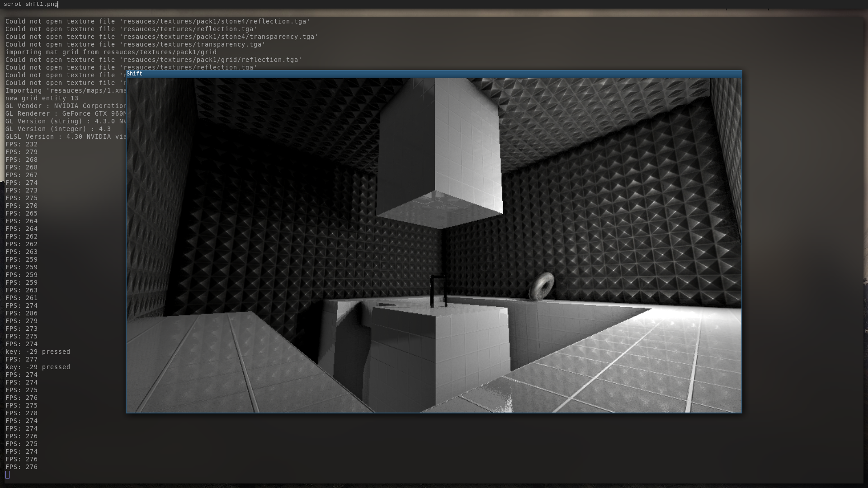The height and width of the screenshot is (488, 868).
Task: Click the stone4/reflection.tga error line at top
Action: (x=157, y=22)
